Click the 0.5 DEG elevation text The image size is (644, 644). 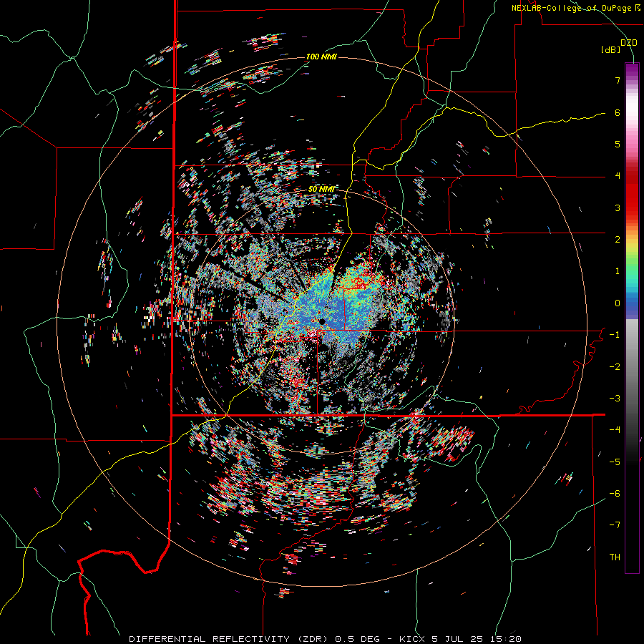point(358,639)
